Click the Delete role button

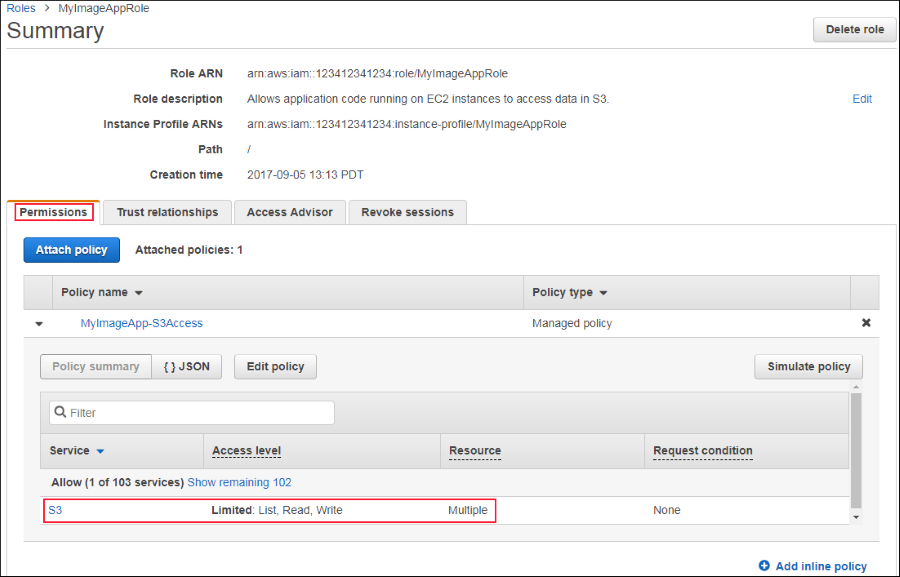854,29
